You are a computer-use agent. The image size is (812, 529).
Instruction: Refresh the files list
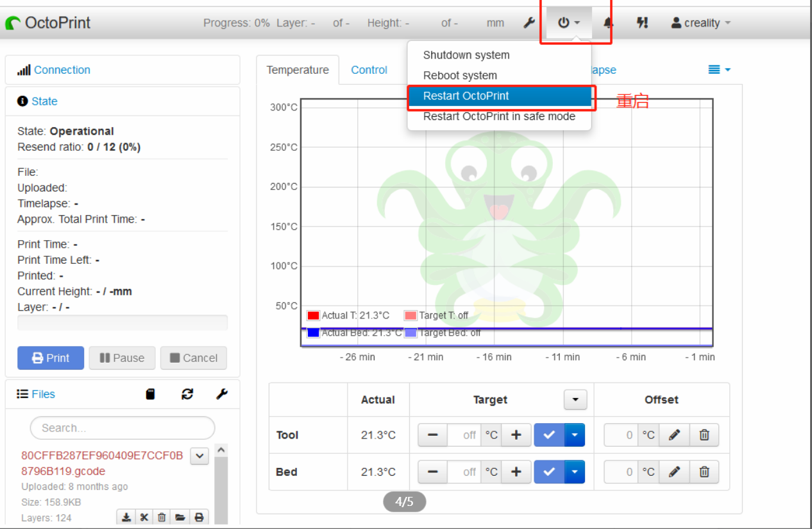pos(187,394)
